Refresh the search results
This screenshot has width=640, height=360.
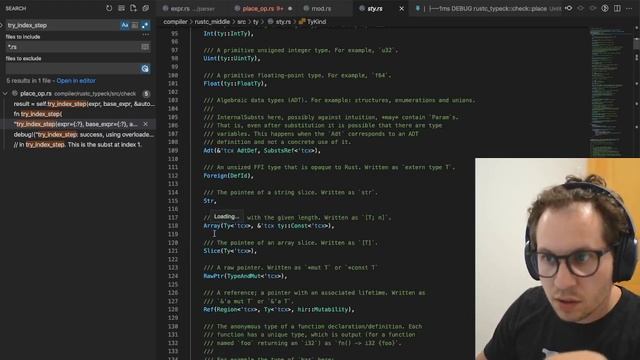[x=109, y=8]
